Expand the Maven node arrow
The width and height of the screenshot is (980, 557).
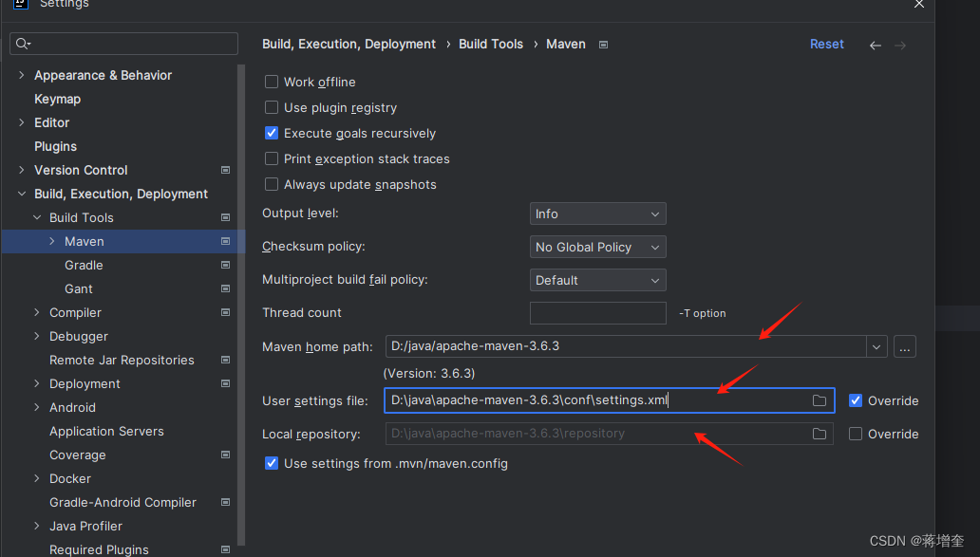52,241
